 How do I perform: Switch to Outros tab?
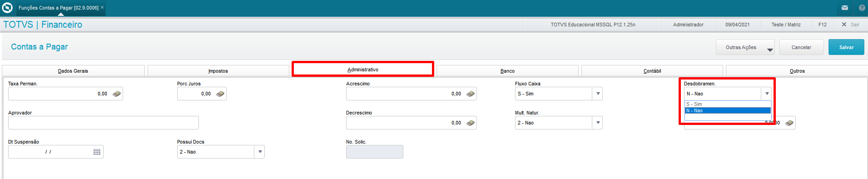(797, 71)
